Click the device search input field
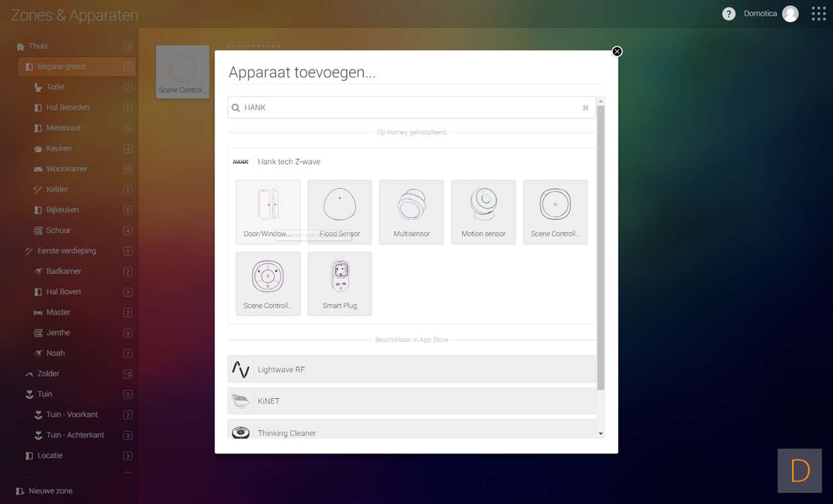The image size is (833, 504). tap(410, 108)
